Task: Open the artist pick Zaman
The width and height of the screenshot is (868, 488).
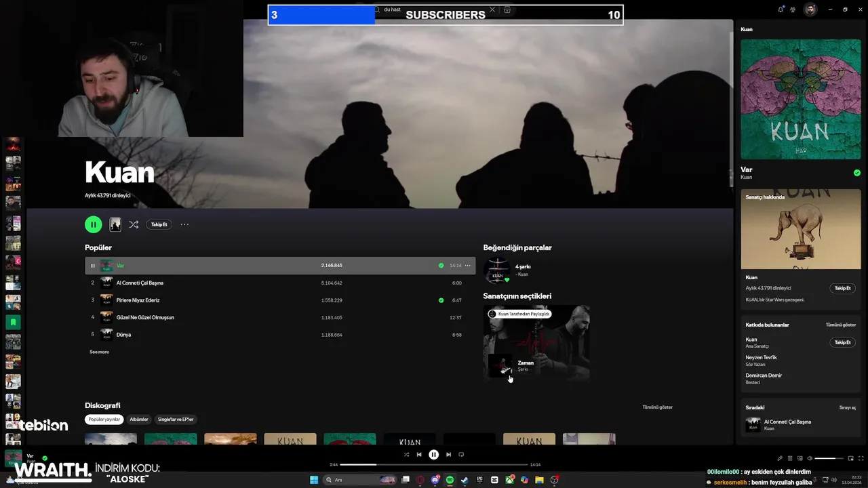Action: (536, 343)
